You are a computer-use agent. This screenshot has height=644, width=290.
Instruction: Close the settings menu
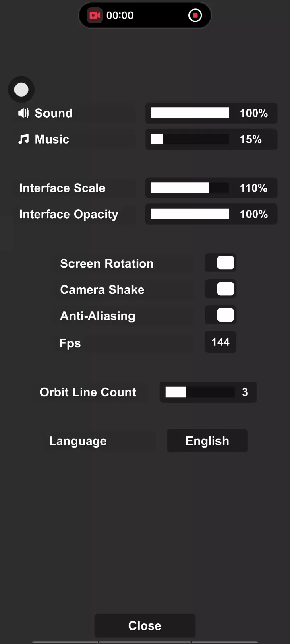coord(145,625)
